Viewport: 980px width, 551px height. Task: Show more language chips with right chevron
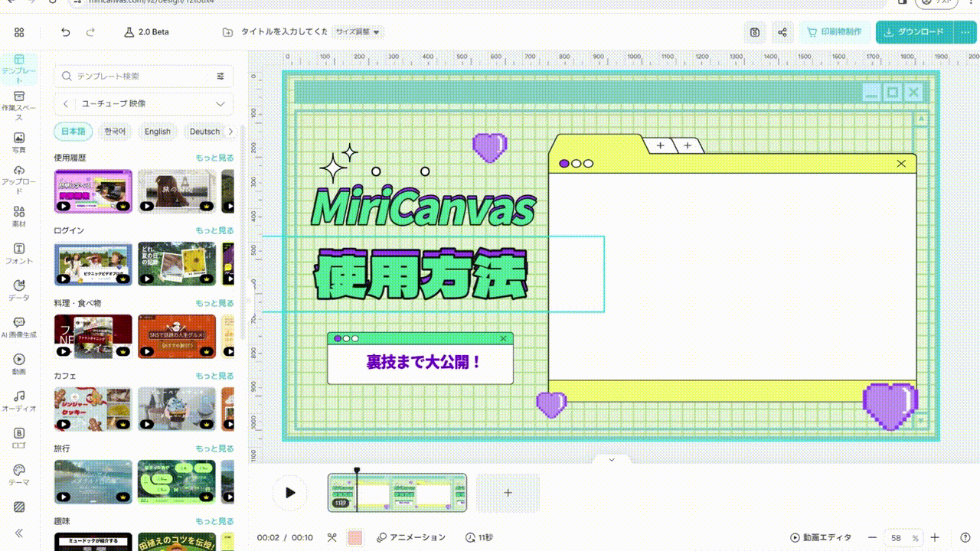(x=230, y=132)
